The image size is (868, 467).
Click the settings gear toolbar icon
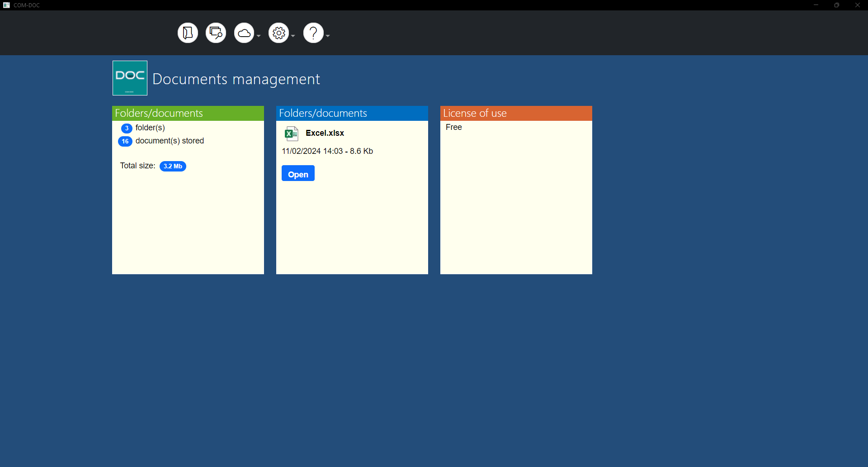pos(279,33)
